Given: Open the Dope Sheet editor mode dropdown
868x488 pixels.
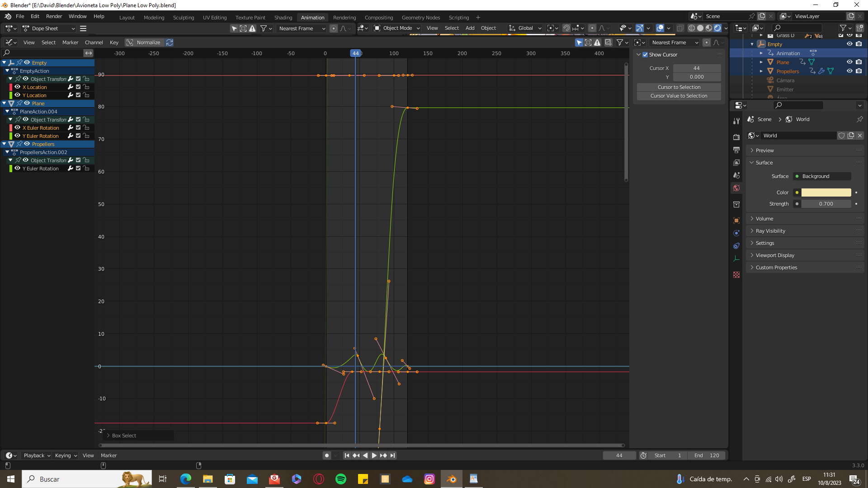Looking at the screenshot, I should (49, 28).
